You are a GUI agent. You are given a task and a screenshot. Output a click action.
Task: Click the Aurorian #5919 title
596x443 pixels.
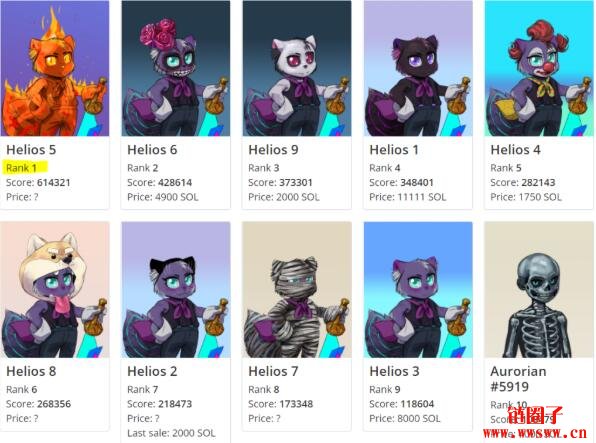coord(518,379)
